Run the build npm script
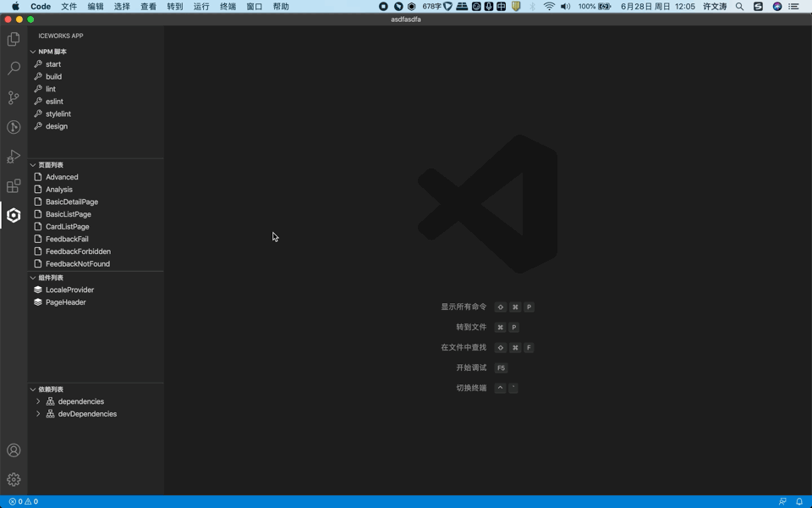The width and height of the screenshot is (812, 508). tap(96, 77)
